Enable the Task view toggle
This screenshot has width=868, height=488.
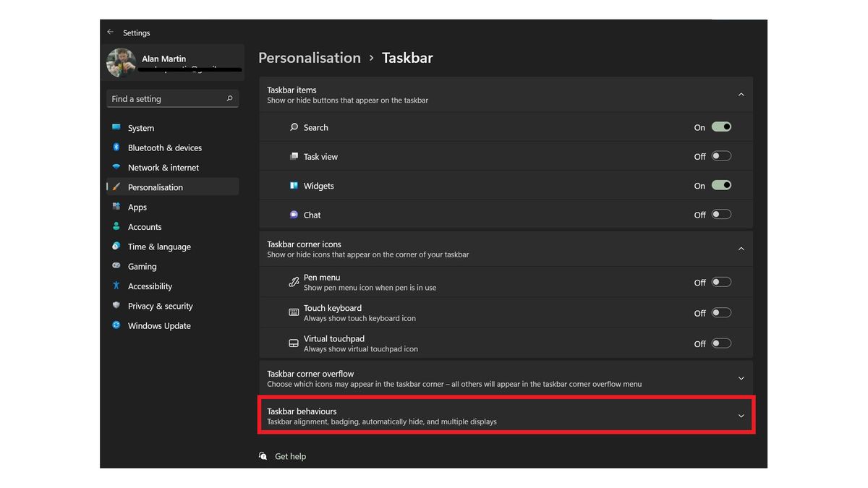[x=721, y=155]
